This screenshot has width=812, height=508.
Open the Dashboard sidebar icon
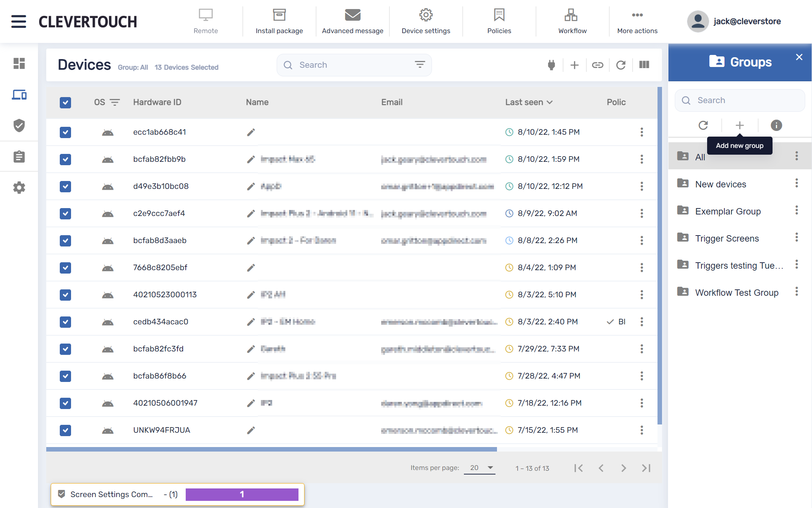click(19, 63)
